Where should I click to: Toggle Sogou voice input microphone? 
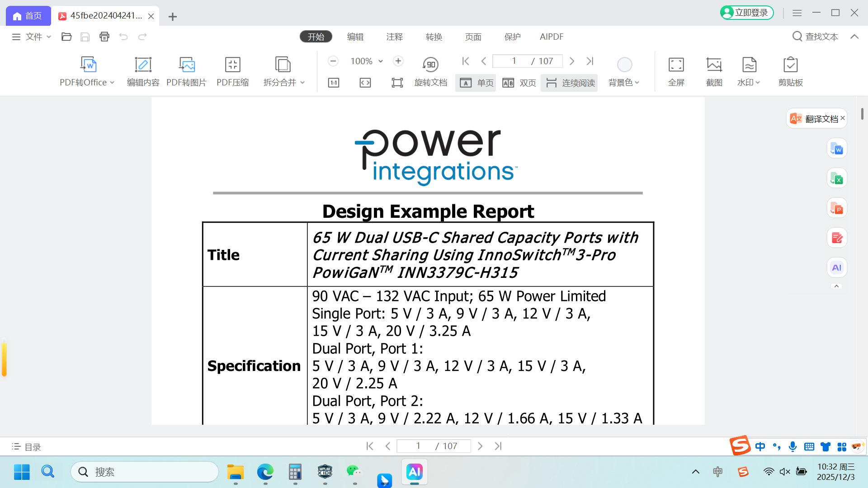(x=793, y=446)
